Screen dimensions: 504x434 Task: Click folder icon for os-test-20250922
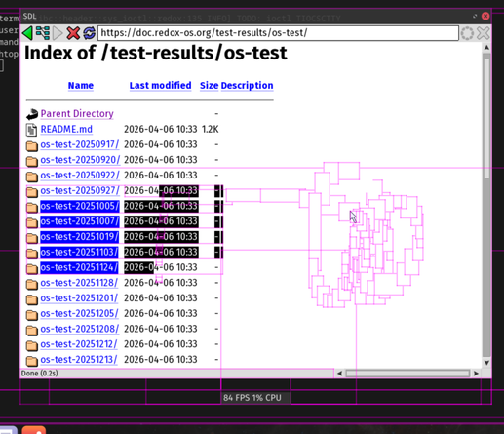(x=32, y=177)
